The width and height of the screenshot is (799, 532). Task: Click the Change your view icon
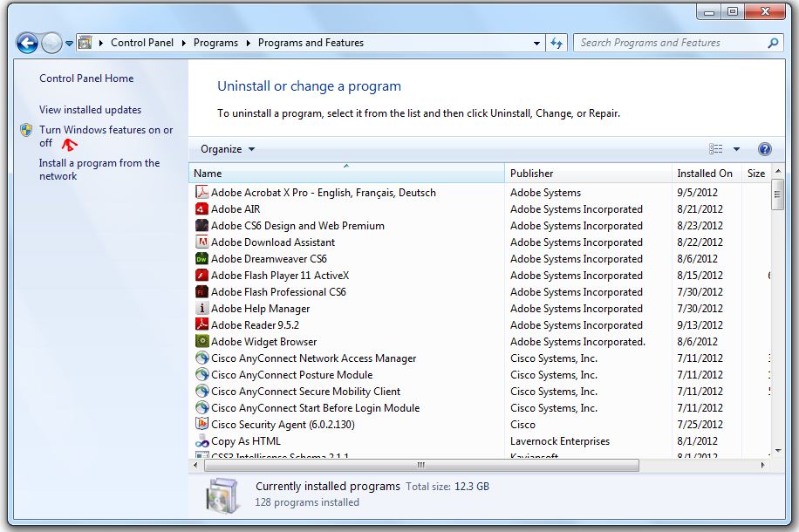(x=716, y=149)
